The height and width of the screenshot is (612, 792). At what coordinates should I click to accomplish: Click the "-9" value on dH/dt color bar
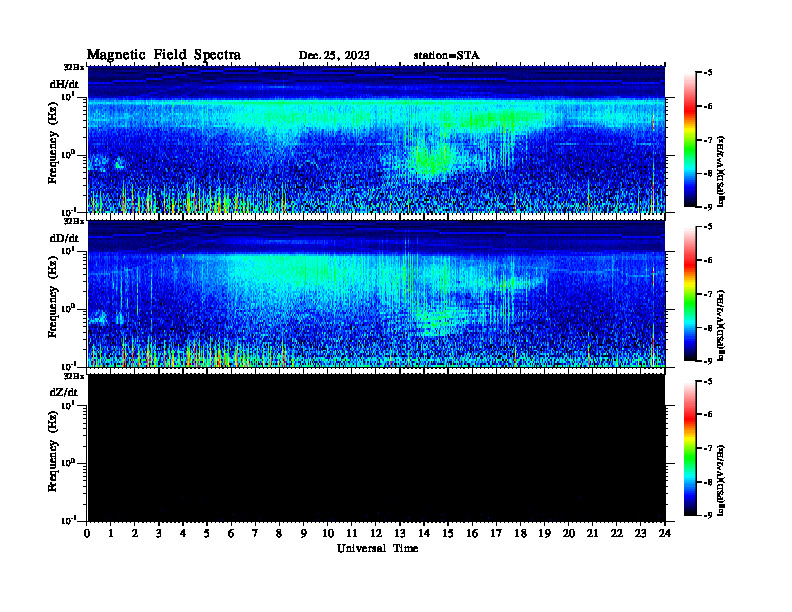point(708,207)
